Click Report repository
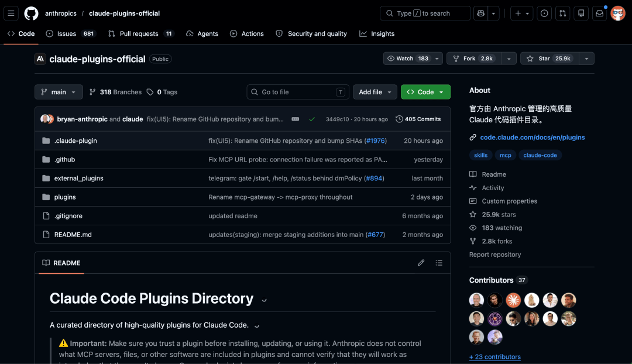The width and height of the screenshot is (632, 364). click(x=495, y=255)
